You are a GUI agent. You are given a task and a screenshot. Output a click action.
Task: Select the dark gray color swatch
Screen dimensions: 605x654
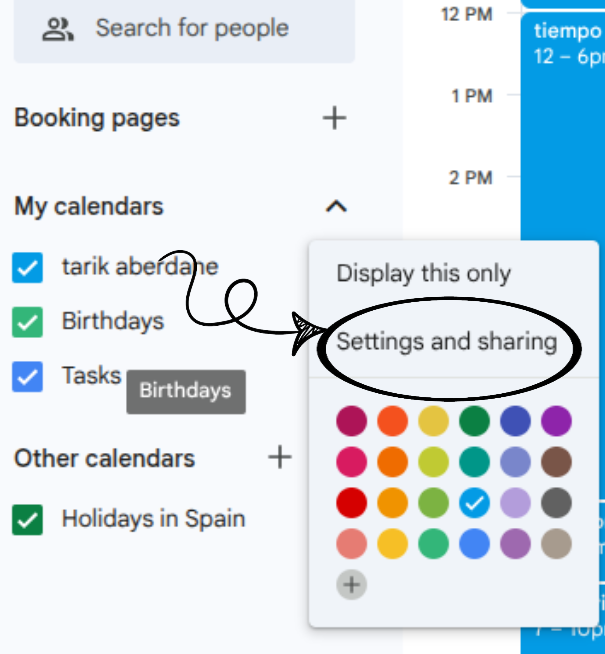[556, 503]
